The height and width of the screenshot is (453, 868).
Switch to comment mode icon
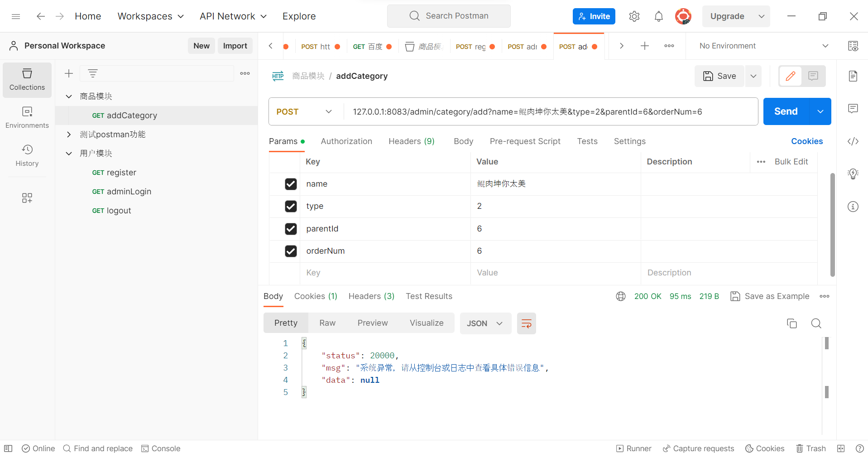(x=813, y=76)
